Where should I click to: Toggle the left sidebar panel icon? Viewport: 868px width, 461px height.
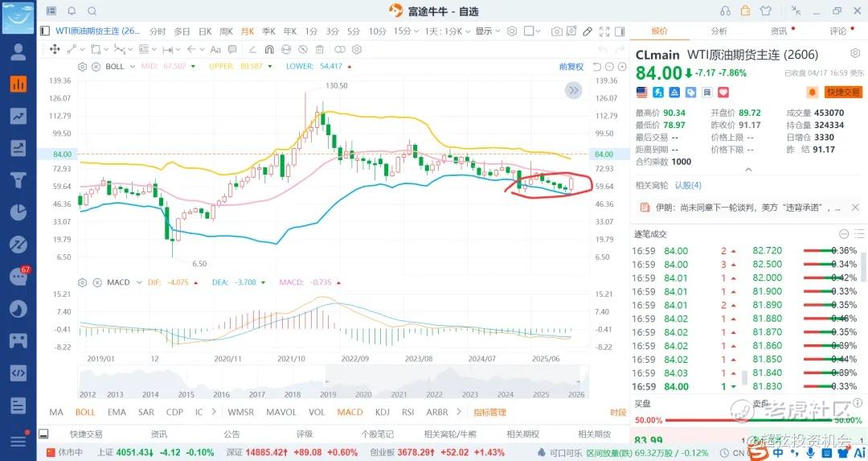(x=45, y=31)
